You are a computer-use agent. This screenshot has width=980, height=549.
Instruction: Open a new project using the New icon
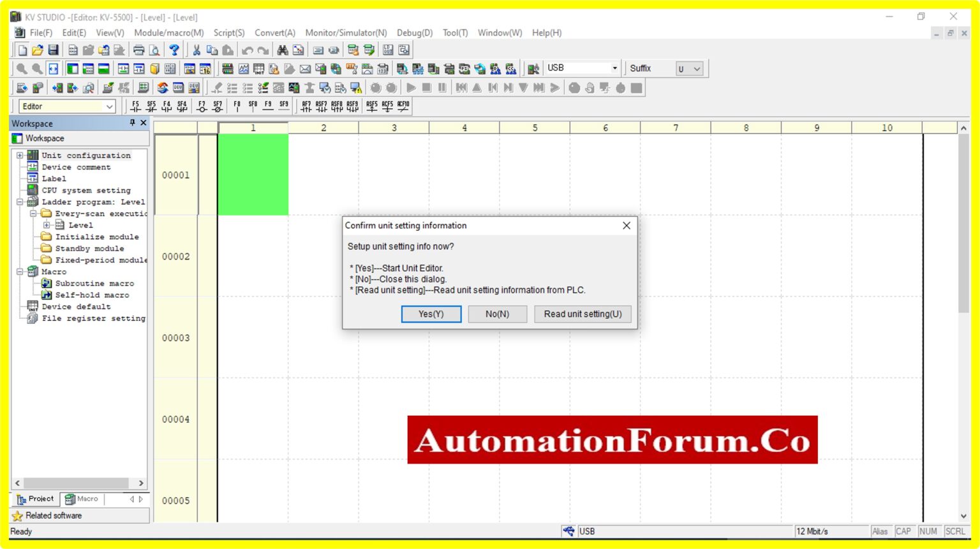[22, 49]
